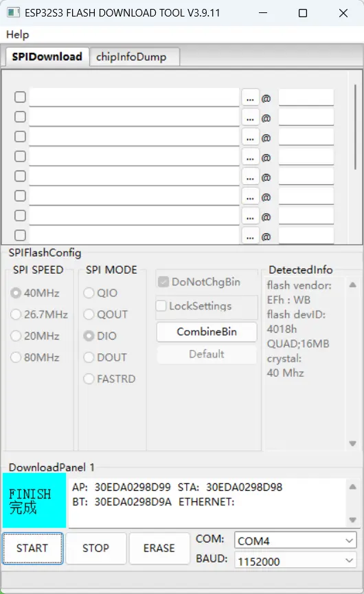This screenshot has width=364, height=594.
Task: Switch to the SPIDownload tab
Action: pyautogui.click(x=47, y=57)
